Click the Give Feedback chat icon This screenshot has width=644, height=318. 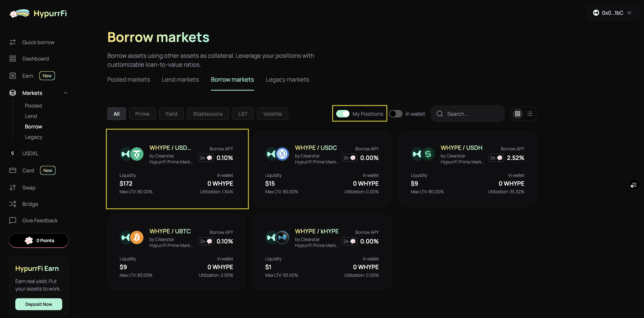point(12,220)
